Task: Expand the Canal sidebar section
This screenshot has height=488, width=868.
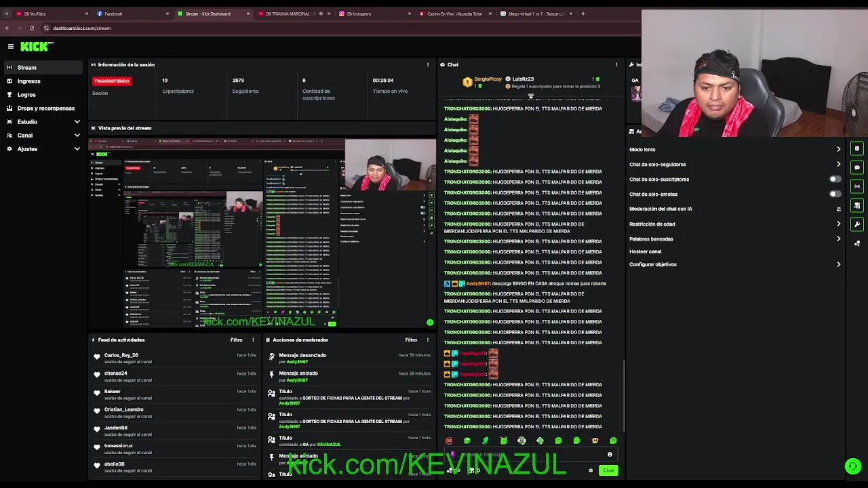Action: pos(77,135)
